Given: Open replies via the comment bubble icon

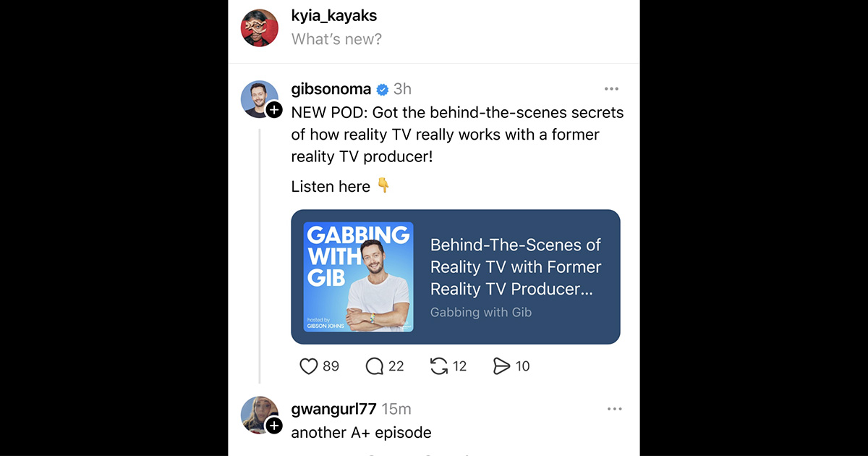Looking at the screenshot, I should (x=375, y=366).
